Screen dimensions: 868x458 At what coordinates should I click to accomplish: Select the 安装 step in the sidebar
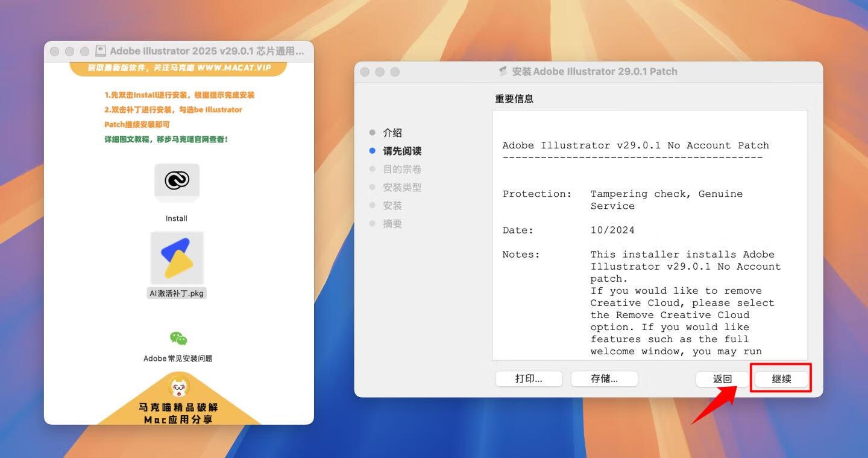click(392, 205)
